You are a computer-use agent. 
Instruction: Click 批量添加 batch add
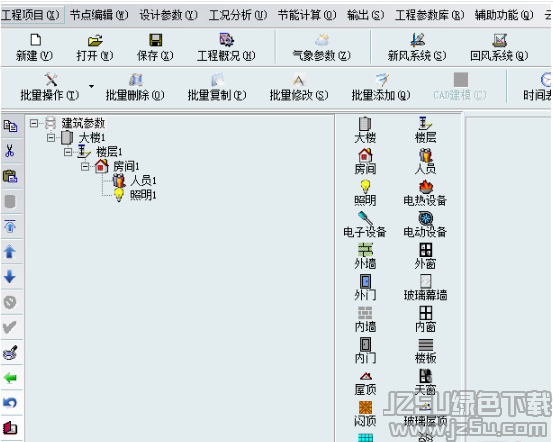(381, 87)
